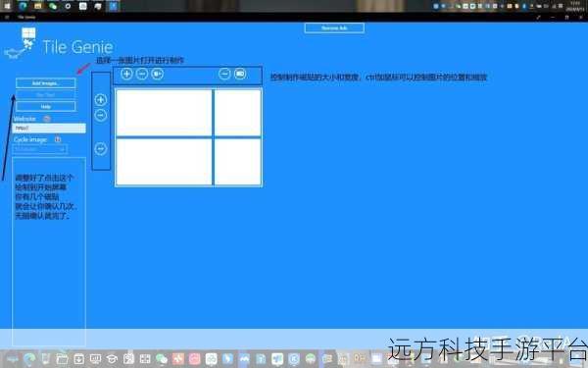Click the plus icon in the vertical toolbar
Screen dimensions: 588x368
[101, 100]
